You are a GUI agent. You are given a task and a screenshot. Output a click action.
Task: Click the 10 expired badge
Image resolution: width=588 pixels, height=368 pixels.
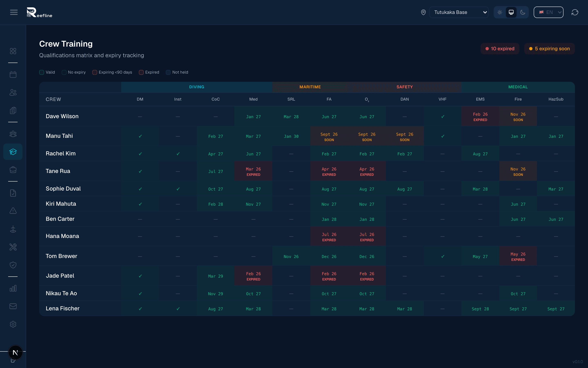tap(500, 49)
